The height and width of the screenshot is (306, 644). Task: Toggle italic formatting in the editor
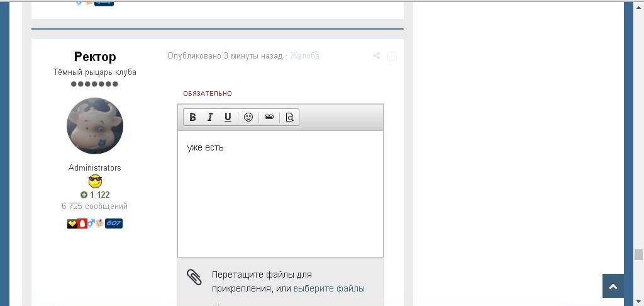point(210,117)
